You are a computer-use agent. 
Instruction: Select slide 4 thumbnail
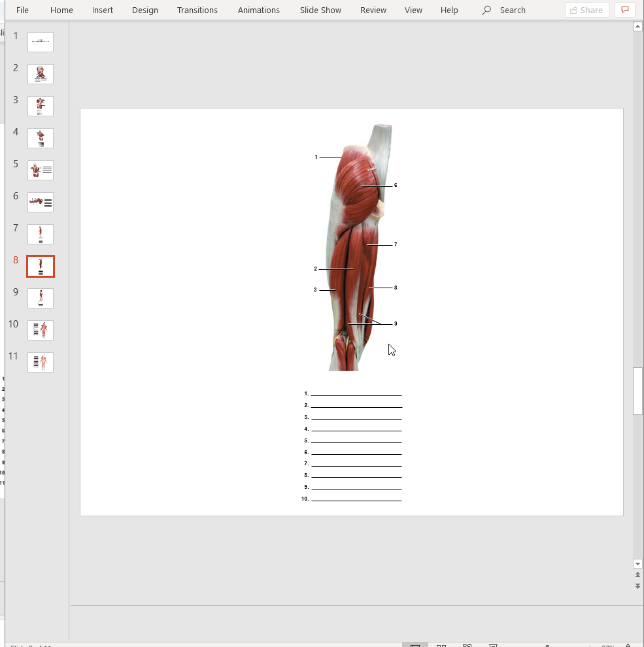pos(41,139)
